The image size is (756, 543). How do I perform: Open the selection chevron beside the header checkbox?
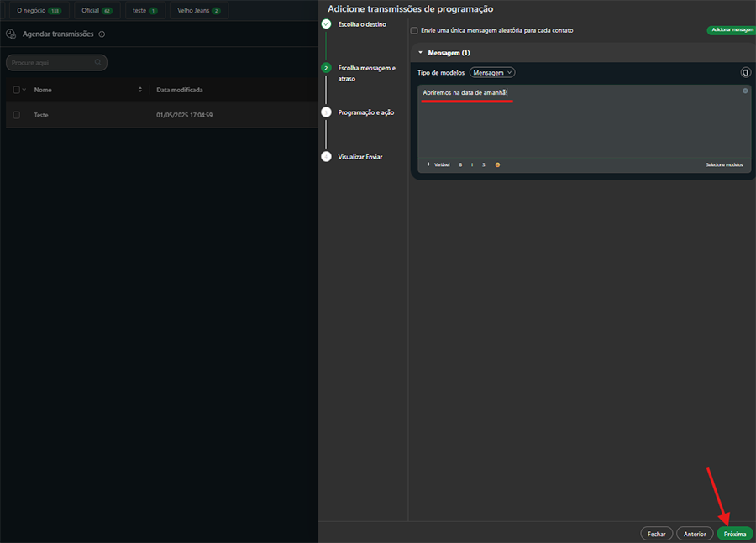click(x=24, y=90)
